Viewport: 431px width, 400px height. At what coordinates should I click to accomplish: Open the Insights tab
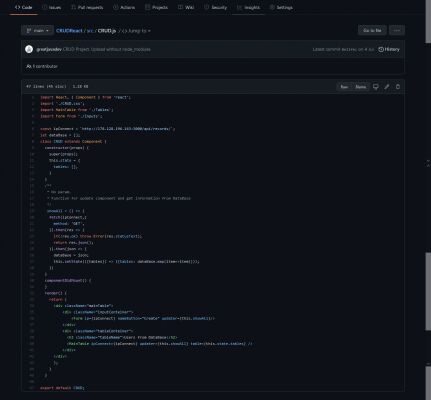[x=248, y=7]
